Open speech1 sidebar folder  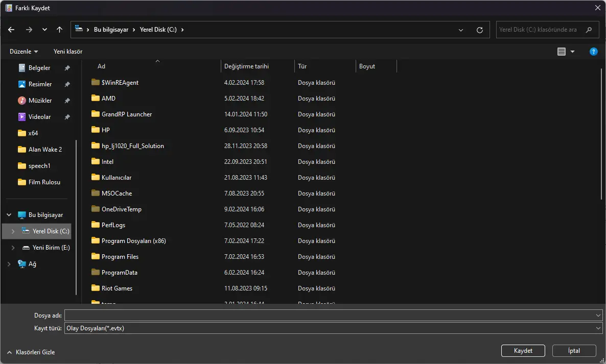[39, 165]
